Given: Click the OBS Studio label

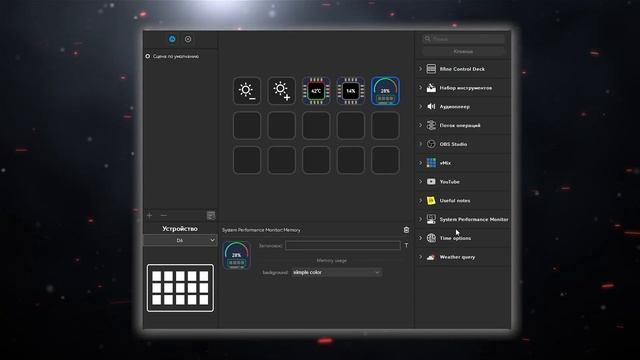Looking at the screenshot, I should click(453, 144).
